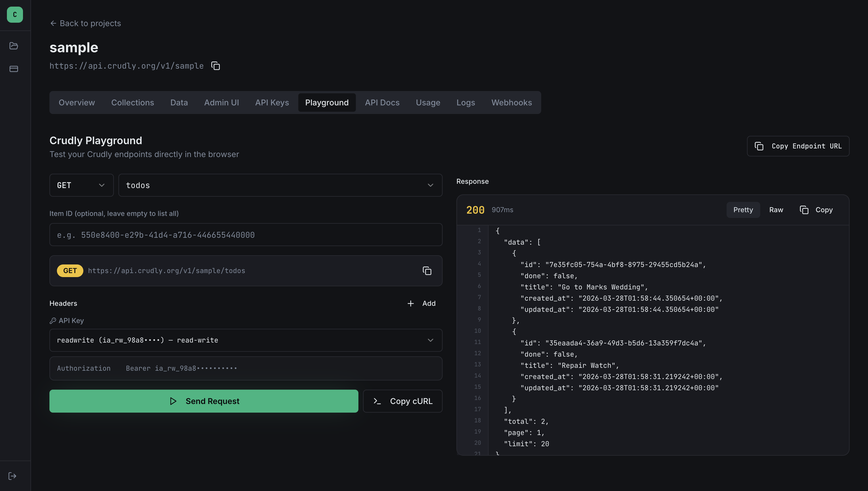The image size is (868, 491).
Task: Expand the readwrite API key selector
Action: point(246,340)
